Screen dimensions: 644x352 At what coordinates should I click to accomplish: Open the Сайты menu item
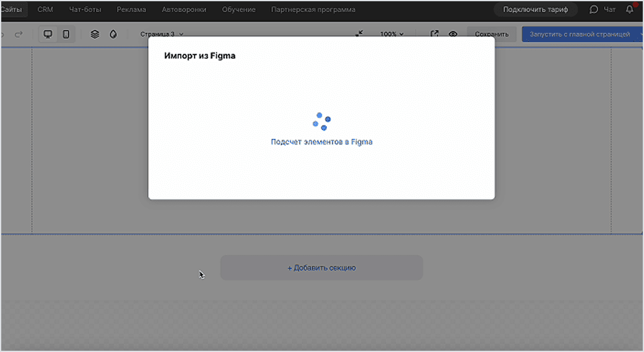point(12,9)
